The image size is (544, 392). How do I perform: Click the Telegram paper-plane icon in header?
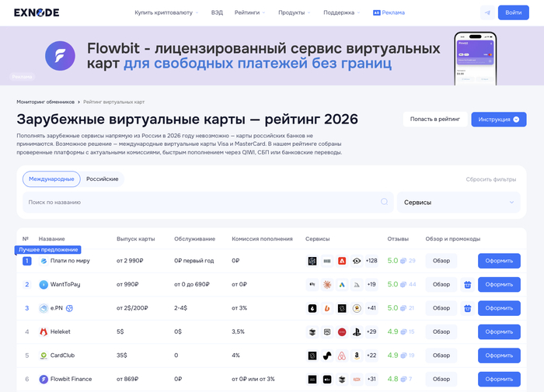click(x=487, y=13)
